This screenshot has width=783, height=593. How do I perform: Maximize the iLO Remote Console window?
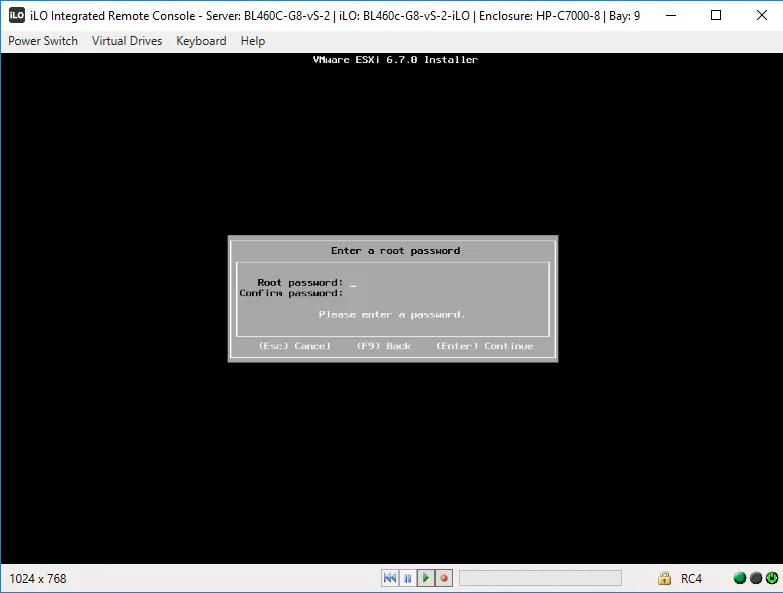point(716,15)
